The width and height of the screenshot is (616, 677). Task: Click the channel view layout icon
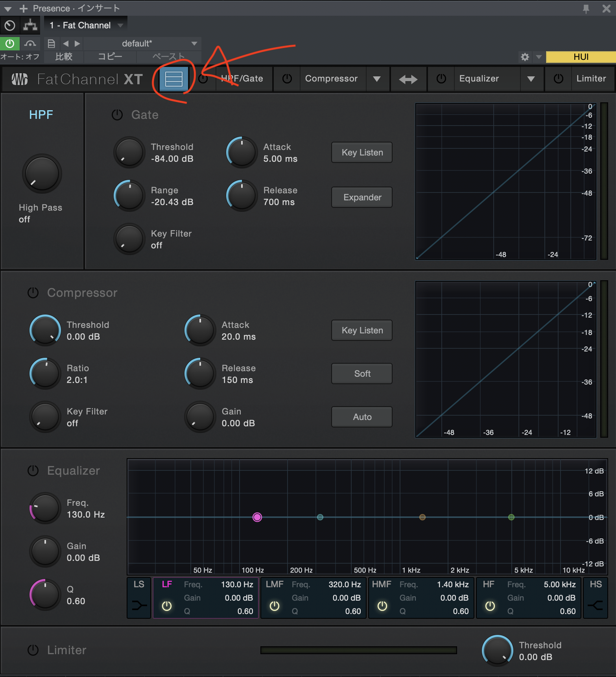173,79
